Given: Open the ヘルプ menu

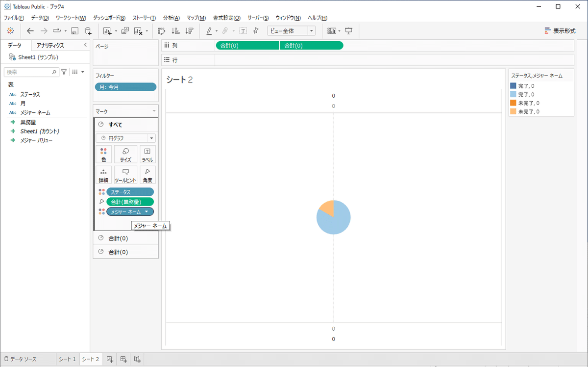Looking at the screenshot, I should click(317, 18).
